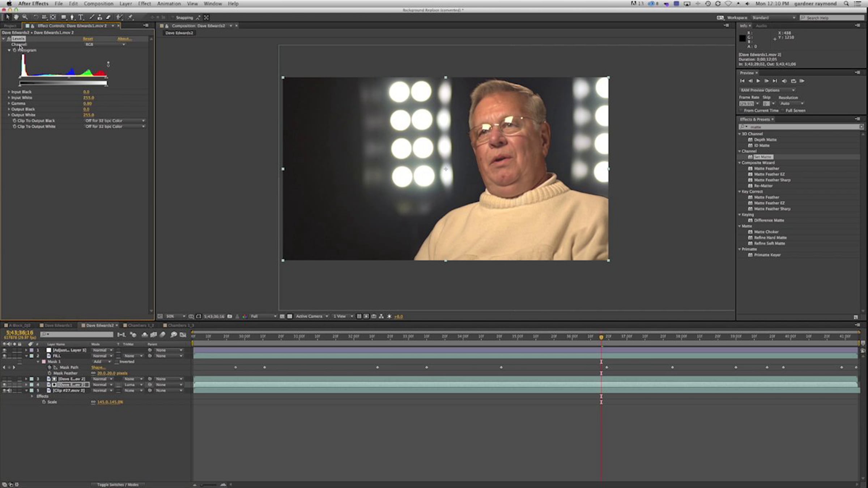Hide the Adjustment Layer 5 eye toggle

[4, 350]
